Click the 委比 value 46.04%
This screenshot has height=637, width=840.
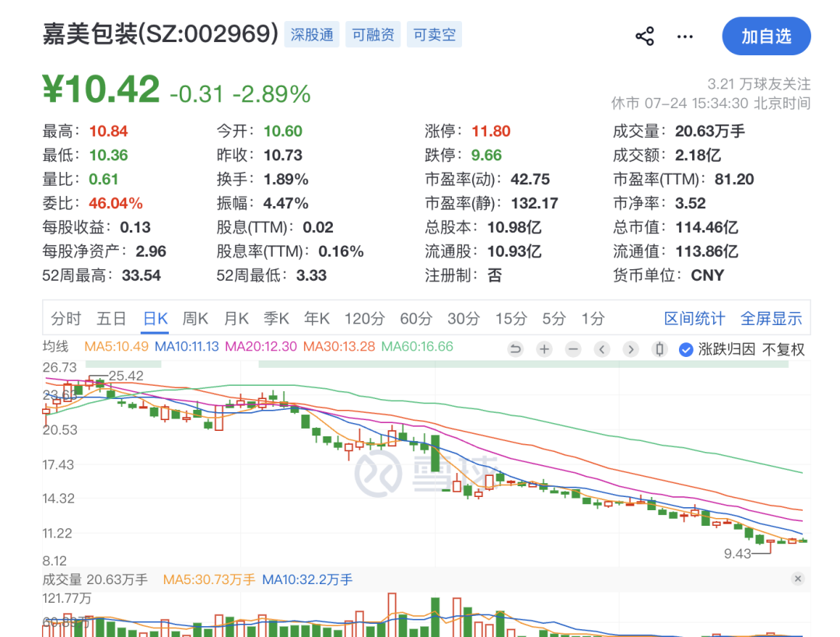pyautogui.click(x=116, y=203)
